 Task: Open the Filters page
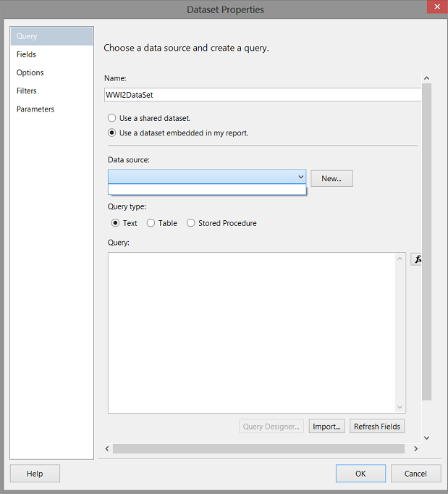point(27,91)
